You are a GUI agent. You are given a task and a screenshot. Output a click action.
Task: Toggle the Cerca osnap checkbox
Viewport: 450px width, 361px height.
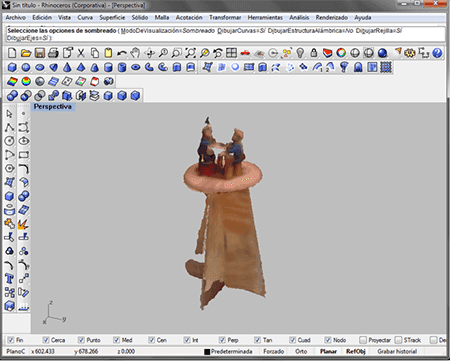[x=46, y=340]
